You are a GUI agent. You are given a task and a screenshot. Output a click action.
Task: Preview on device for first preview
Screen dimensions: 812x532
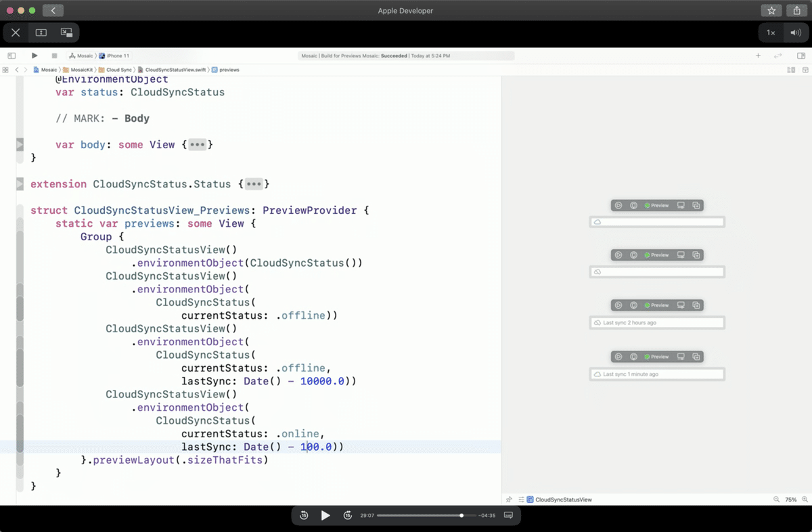[633, 205]
